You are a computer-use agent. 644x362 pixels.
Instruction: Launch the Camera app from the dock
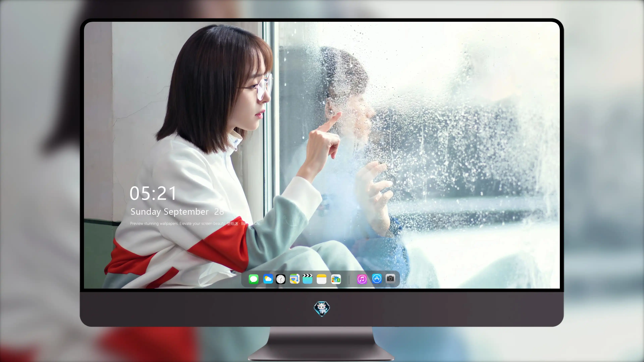click(x=390, y=279)
